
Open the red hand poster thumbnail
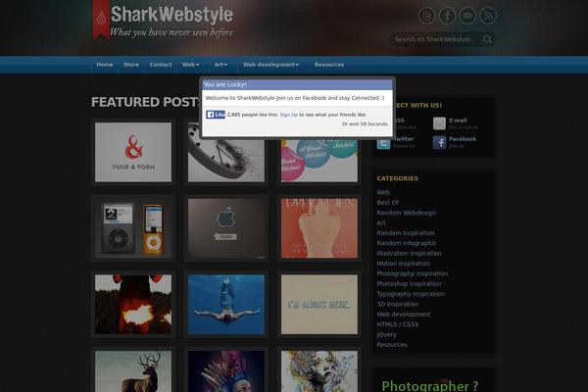point(319,228)
